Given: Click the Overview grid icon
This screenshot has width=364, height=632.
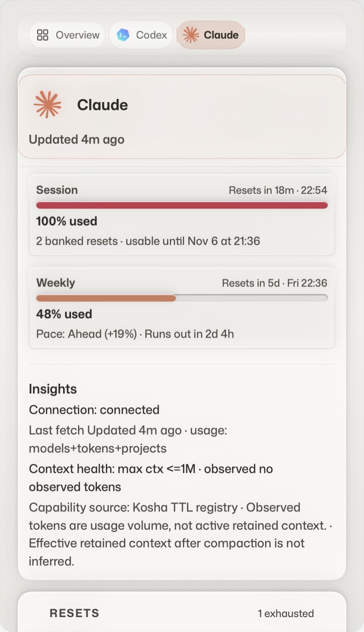Looking at the screenshot, I should point(43,35).
